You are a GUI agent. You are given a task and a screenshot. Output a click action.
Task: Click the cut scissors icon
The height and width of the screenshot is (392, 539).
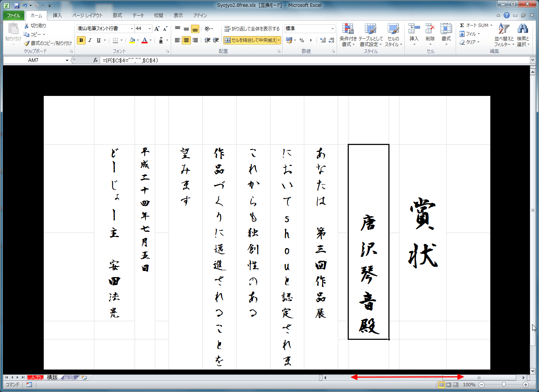27,25
